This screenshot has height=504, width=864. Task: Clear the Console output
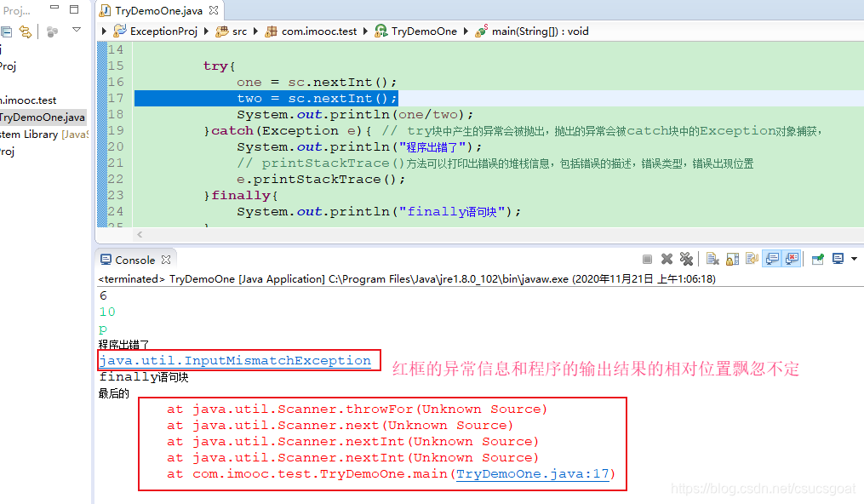point(712,259)
